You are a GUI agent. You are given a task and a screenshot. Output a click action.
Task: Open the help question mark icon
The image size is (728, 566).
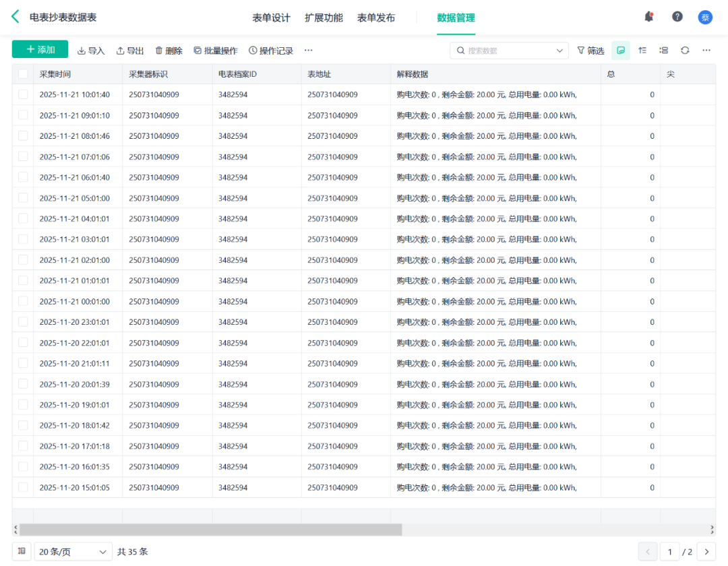click(677, 17)
